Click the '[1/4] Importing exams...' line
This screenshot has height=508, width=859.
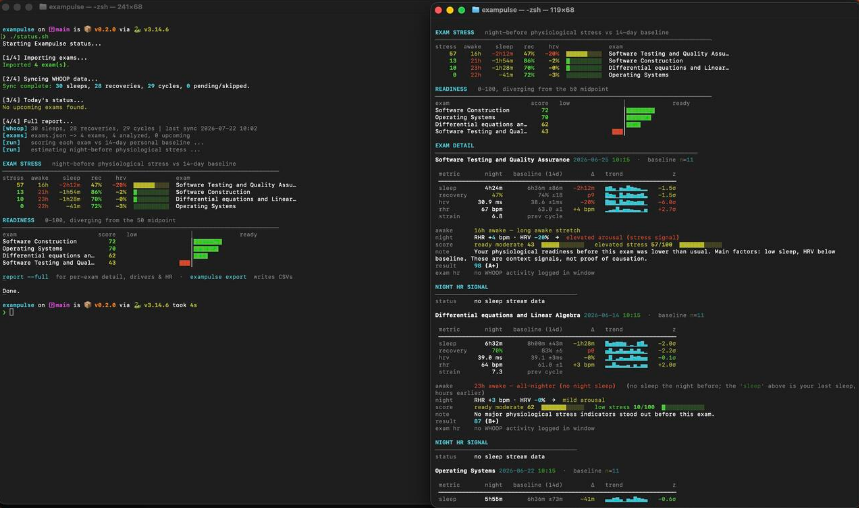(44, 58)
